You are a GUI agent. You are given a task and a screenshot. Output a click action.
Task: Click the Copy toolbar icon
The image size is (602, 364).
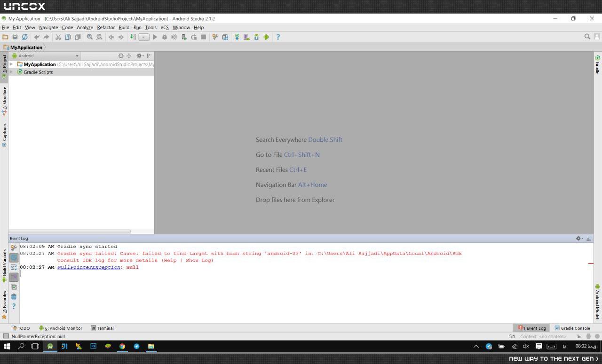click(x=68, y=37)
